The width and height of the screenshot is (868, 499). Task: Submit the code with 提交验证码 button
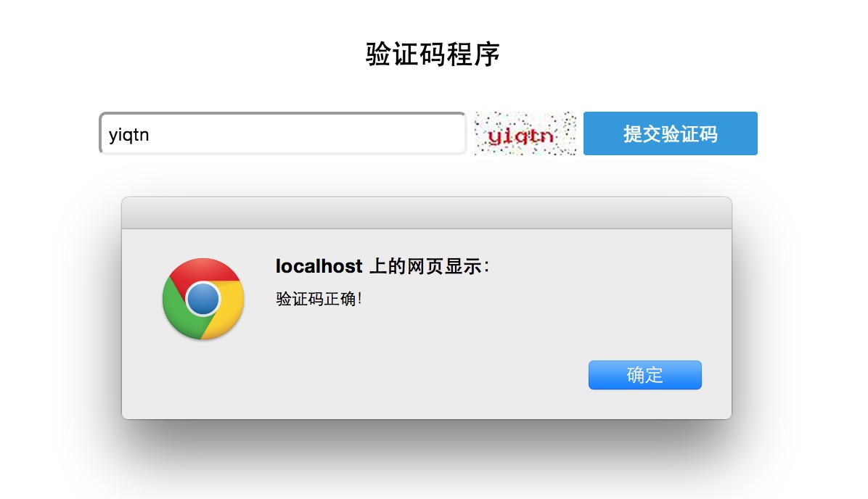[671, 133]
